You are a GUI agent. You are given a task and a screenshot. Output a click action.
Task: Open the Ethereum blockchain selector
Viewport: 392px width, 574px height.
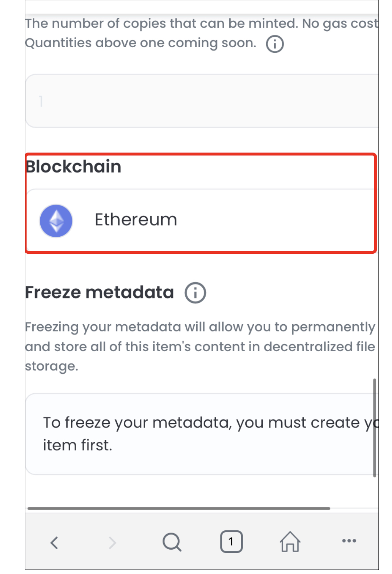pos(202,220)
